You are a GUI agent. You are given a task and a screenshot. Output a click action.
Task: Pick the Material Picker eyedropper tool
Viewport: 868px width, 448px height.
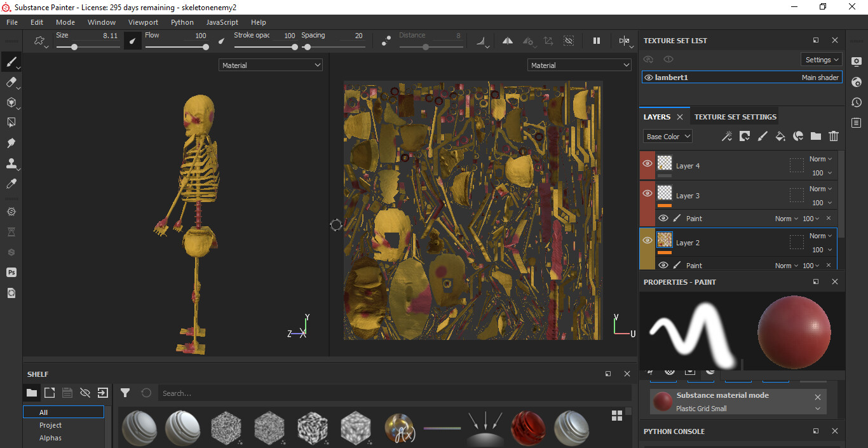[11, 184]
